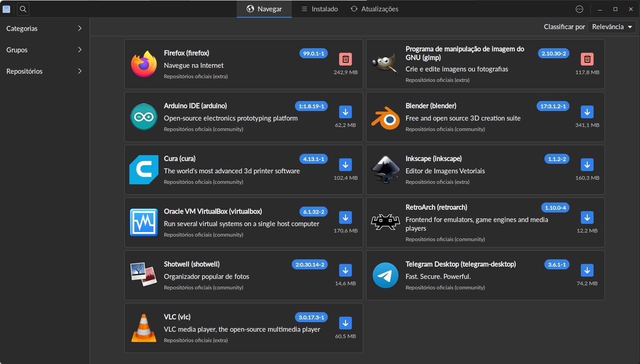This screenshot has height=364, width=640.
Task: Click the Inkscape diamond icon
Action: pyautogui.click(x=385, y=169)
